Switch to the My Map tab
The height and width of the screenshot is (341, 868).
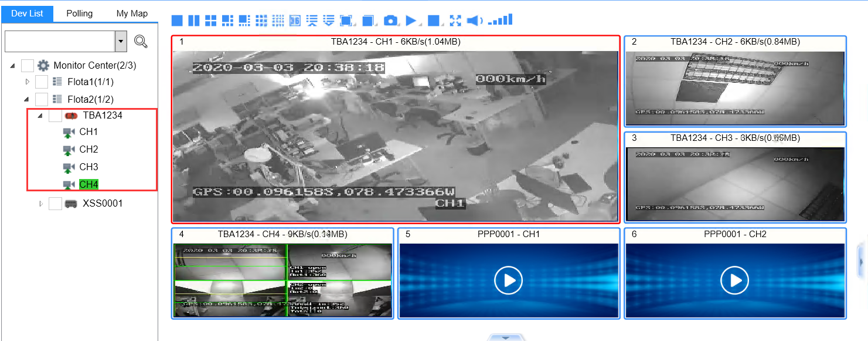(x=132, y=13)
